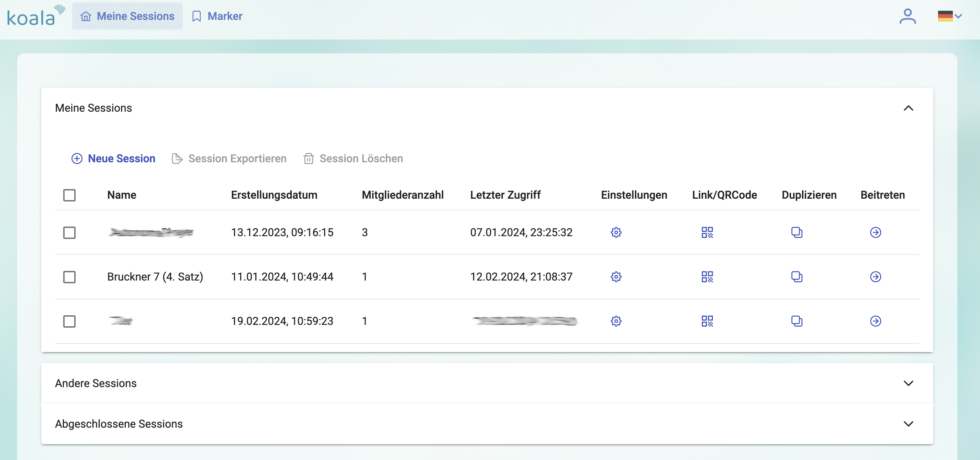Click Session Löschen button
Viewport: 980px width, 460px height.
pos(353,158)
